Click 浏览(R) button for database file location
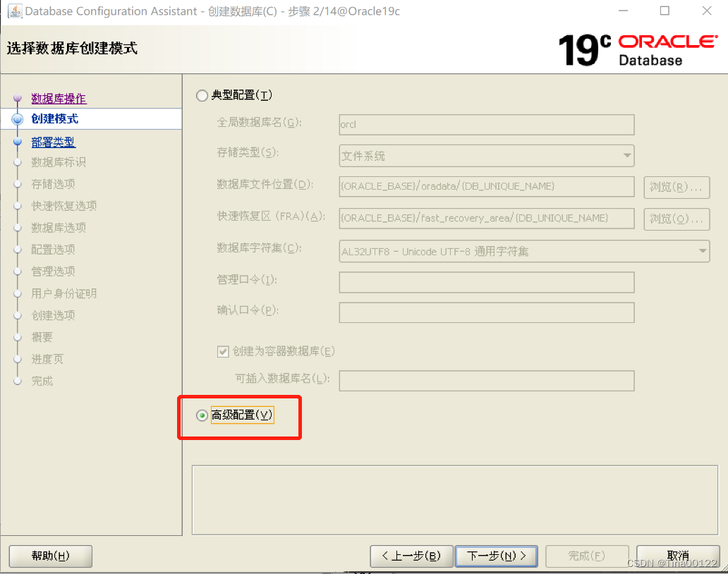Viewport: 728px width, 574px height. click(677, 187)
